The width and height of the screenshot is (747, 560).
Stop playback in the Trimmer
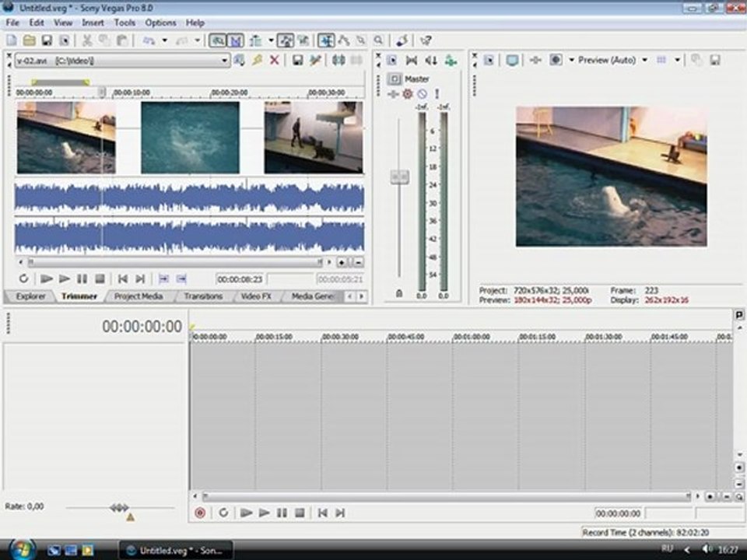coord(100,278)
